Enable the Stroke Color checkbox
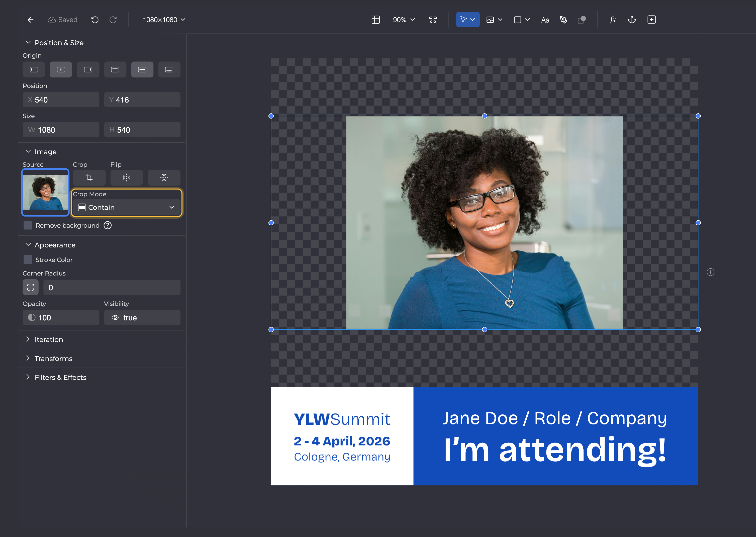Image resolution: width=756 pixels, height=537 pixels. 28,259
